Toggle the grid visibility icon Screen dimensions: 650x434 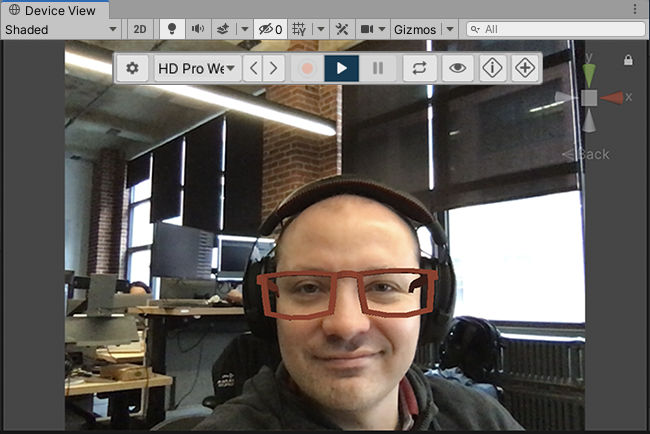299,29
